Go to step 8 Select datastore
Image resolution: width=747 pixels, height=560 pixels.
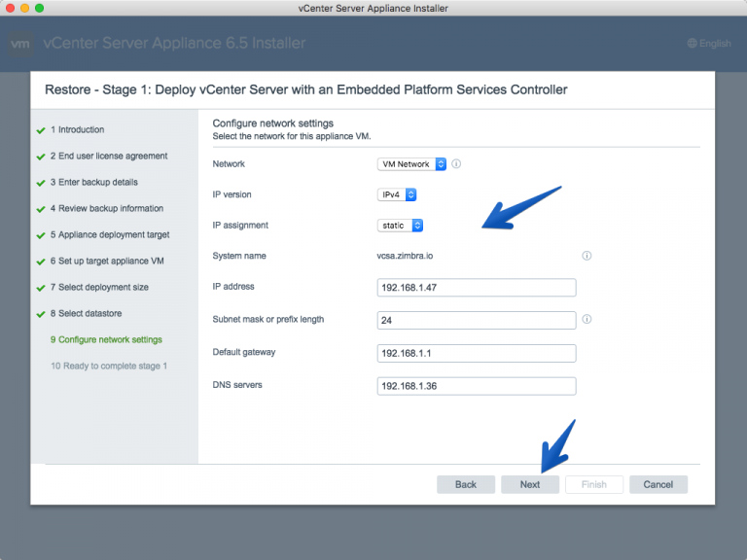point(87,313)
